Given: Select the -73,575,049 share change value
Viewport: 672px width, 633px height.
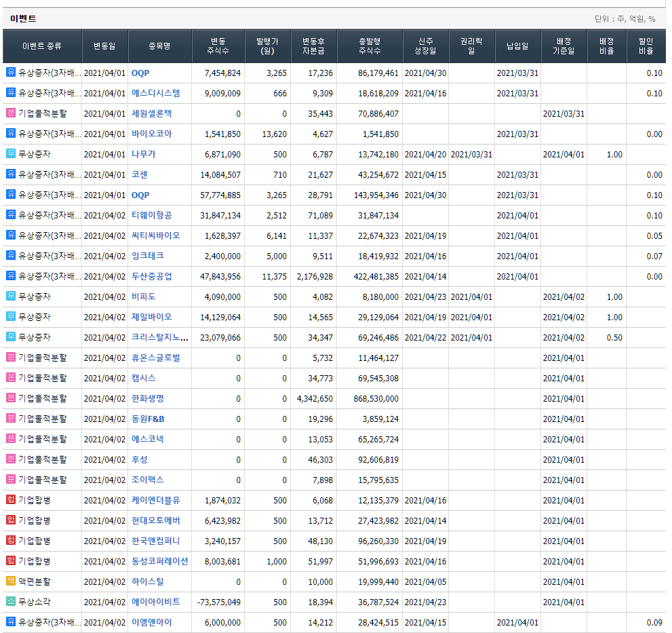Looking at the screenshot, I should tap(219, 602).
